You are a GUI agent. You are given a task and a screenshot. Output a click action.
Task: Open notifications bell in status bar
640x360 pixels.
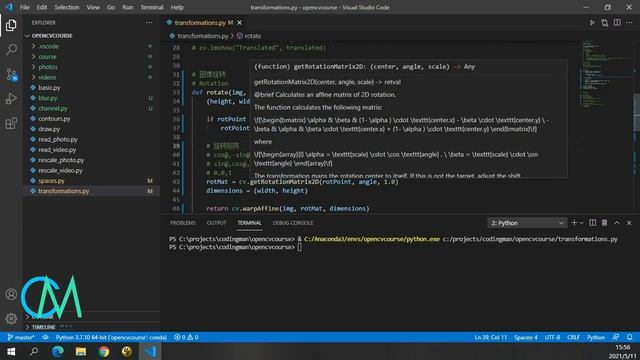[x=630, y=337]
